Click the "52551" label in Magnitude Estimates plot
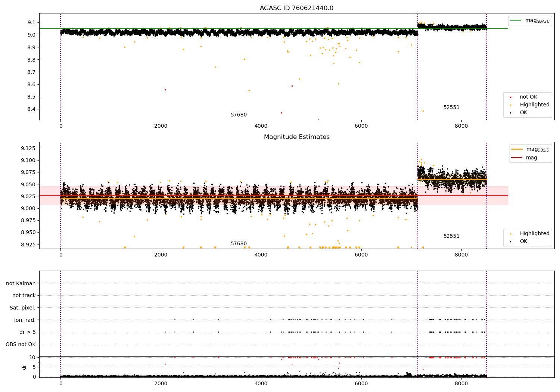 [451, 236]
